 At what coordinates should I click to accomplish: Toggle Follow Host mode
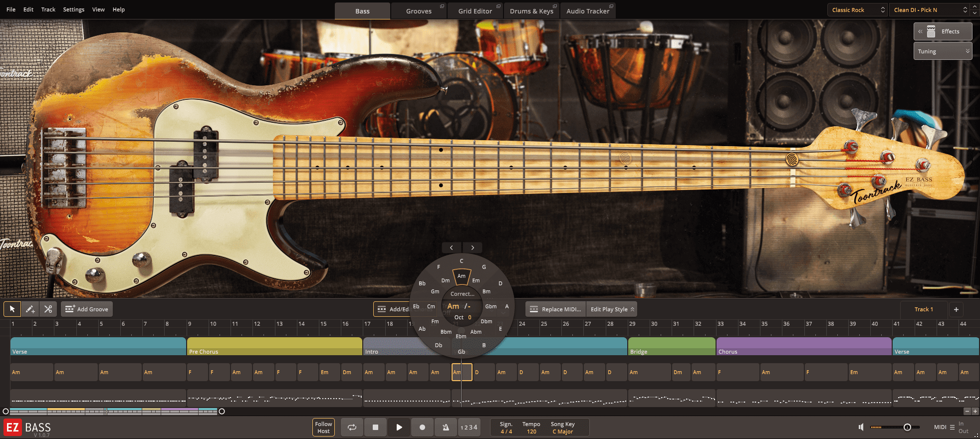[323, 427]
